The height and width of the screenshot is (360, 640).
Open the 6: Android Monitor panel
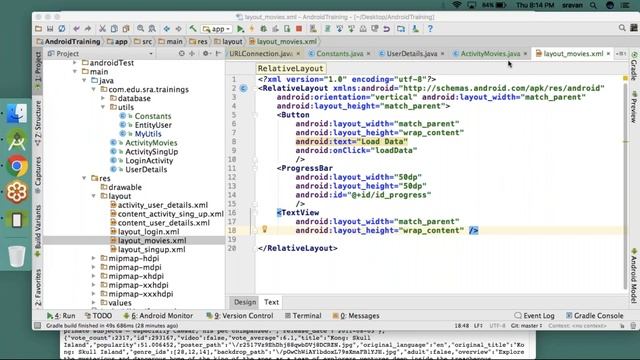158,316
